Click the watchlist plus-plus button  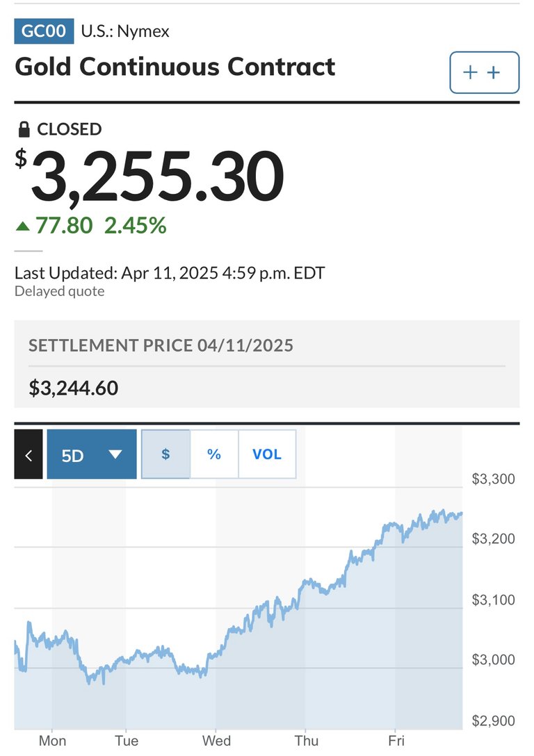[x=485, y=72]
